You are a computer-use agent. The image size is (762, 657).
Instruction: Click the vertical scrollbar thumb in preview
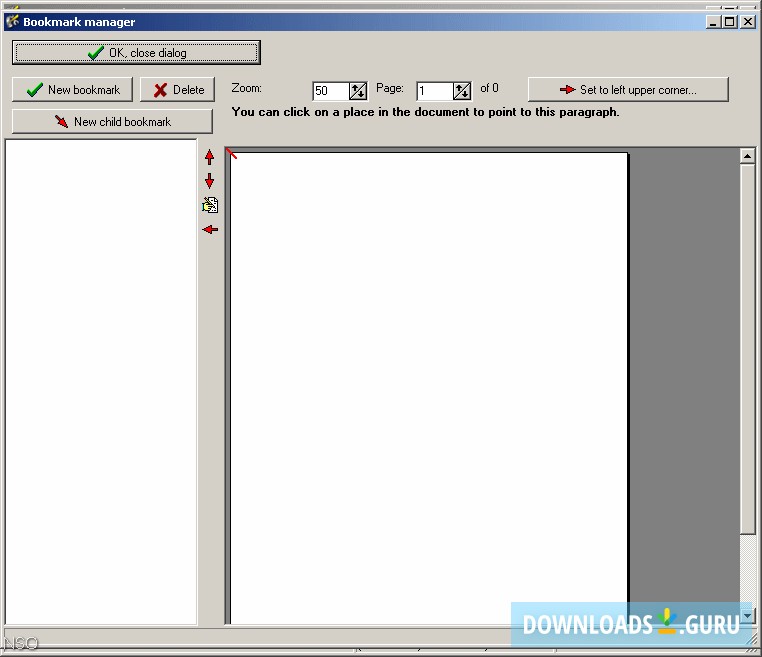click(x=747, y=349)
